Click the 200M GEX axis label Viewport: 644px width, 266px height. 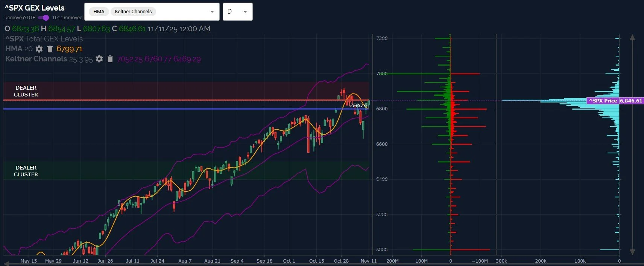pos(392,261)
